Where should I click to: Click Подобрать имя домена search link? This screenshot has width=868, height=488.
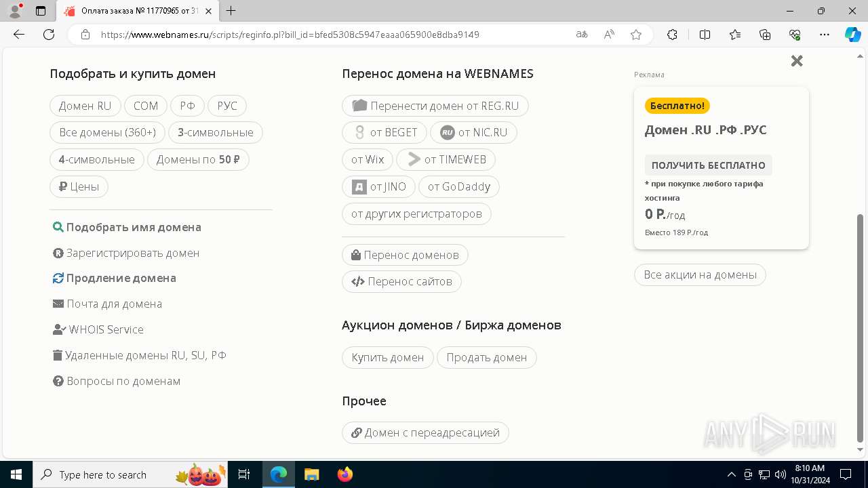[x=127, y=227]
